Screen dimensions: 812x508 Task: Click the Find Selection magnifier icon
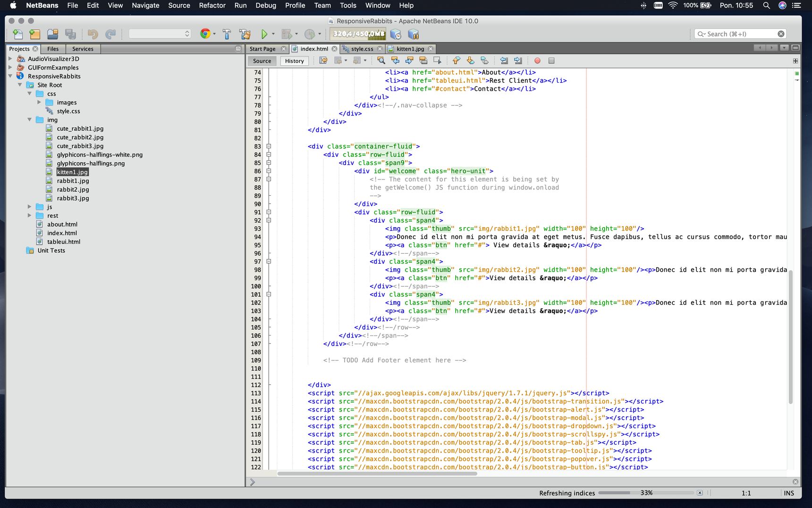pos(381,60)
